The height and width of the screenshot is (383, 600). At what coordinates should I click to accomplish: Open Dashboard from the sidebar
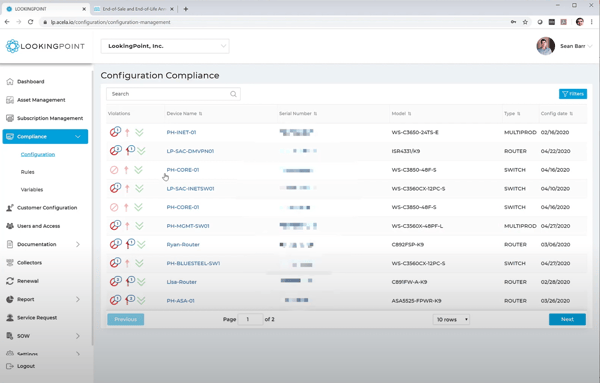click(31, 81)
